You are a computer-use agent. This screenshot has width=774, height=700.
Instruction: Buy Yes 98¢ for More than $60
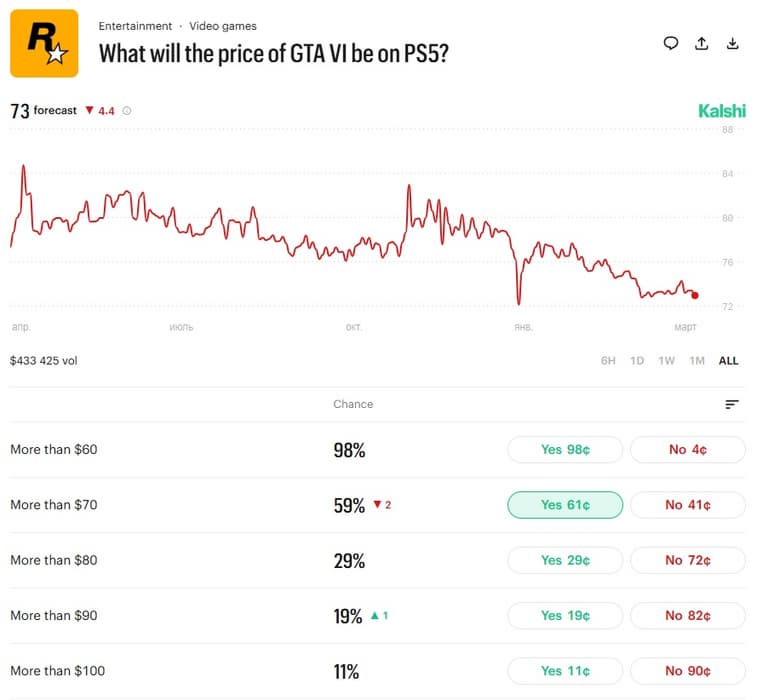click(565, 450)
